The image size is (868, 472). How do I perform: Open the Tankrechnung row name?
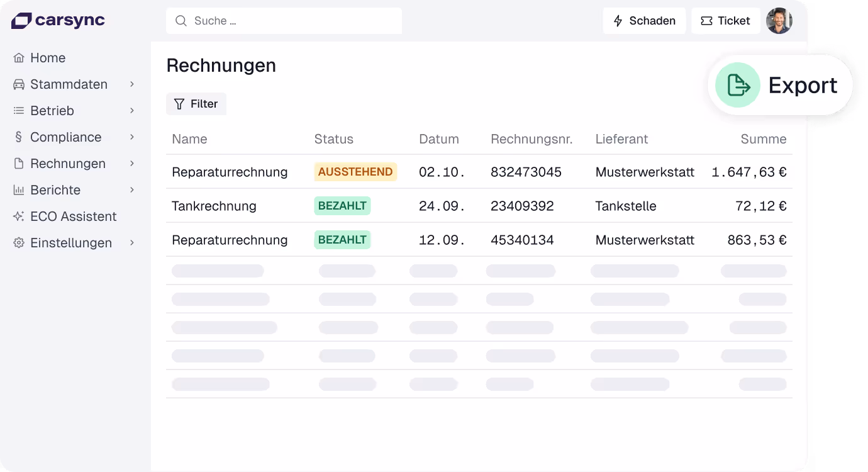[214, 206]
